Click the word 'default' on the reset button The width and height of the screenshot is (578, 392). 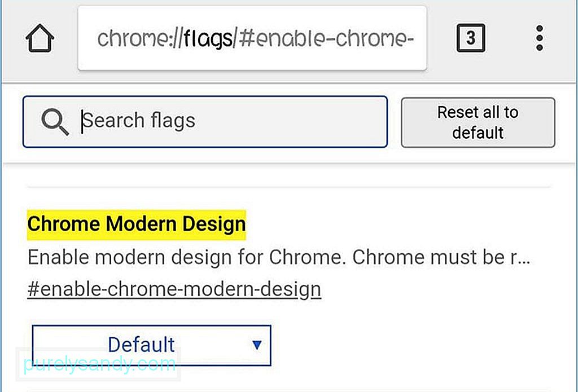[x=478, y=133]
